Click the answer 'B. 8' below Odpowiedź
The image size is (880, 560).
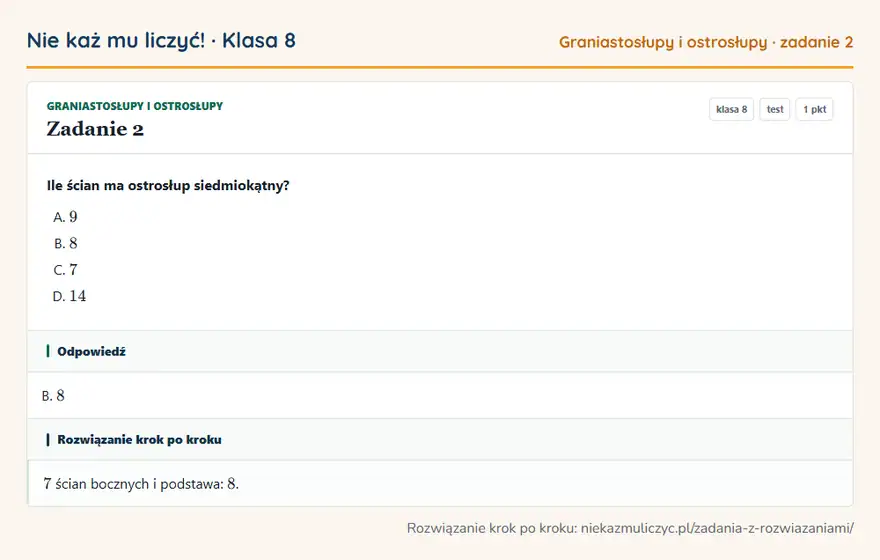(53, 396)
